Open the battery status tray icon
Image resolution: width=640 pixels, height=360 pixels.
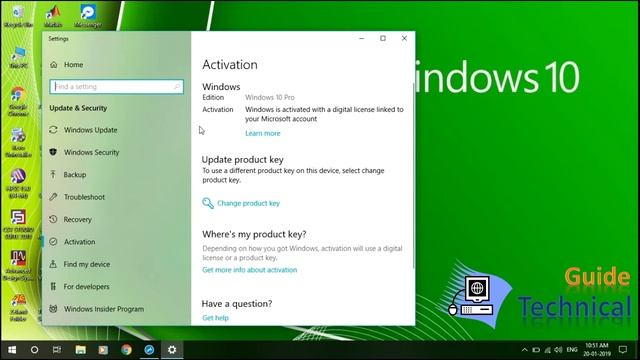(536, 350)
